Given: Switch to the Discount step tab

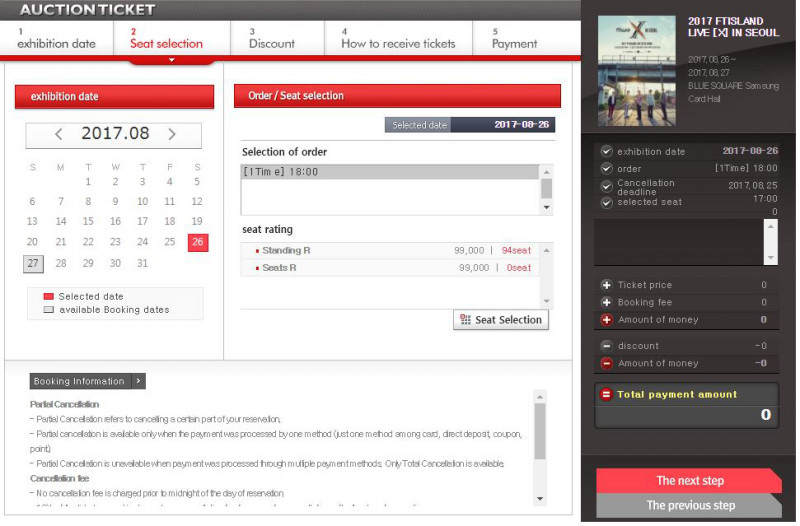Looking at the screenshot, I should pyautogui.click(x=272, y=39).
